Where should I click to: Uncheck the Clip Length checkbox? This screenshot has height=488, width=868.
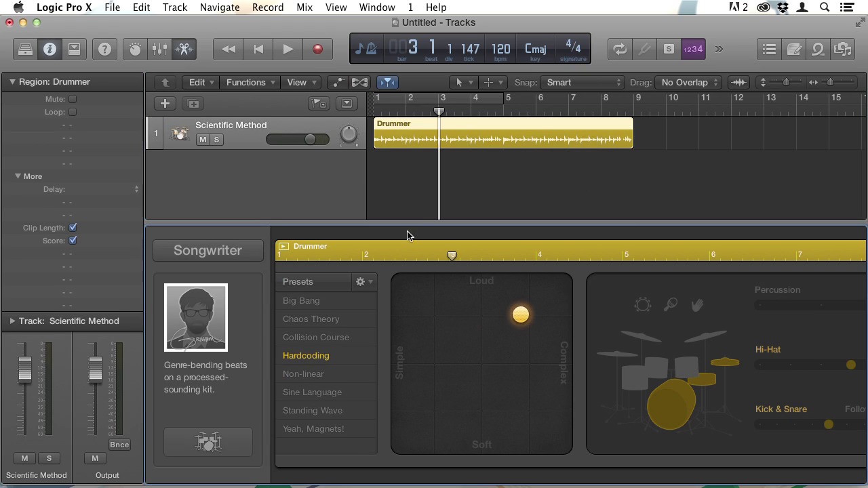click(73, 228)
